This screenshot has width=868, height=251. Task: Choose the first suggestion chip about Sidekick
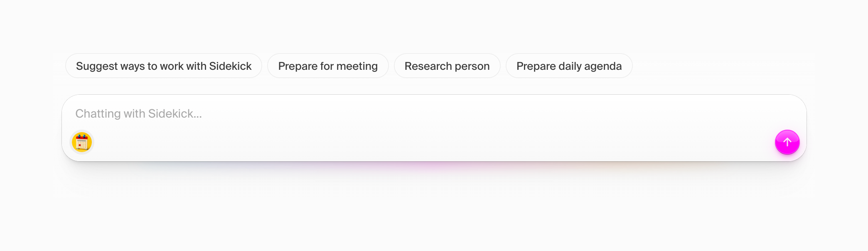coord(164,66)
